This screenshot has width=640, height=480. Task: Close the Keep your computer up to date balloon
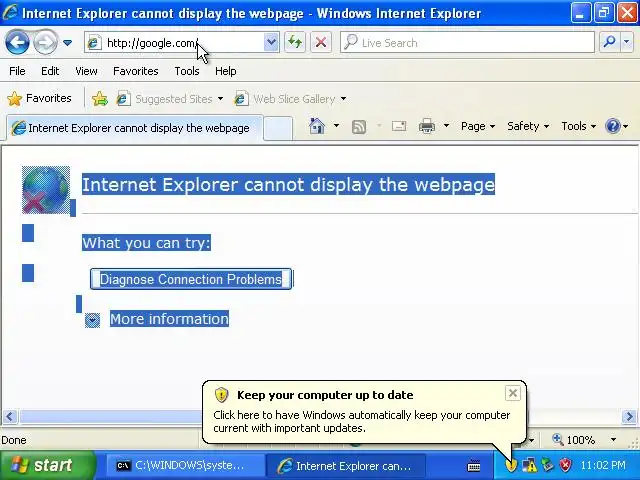[x=513, y=393]
